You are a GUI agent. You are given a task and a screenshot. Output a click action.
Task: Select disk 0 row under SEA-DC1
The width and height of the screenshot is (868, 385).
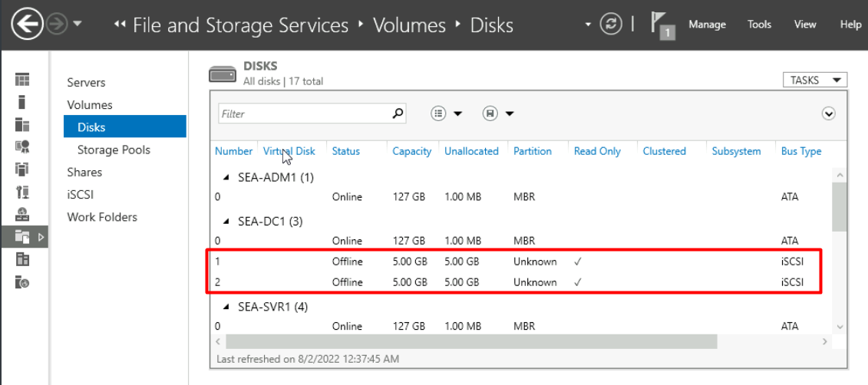[x=520, y=241]
